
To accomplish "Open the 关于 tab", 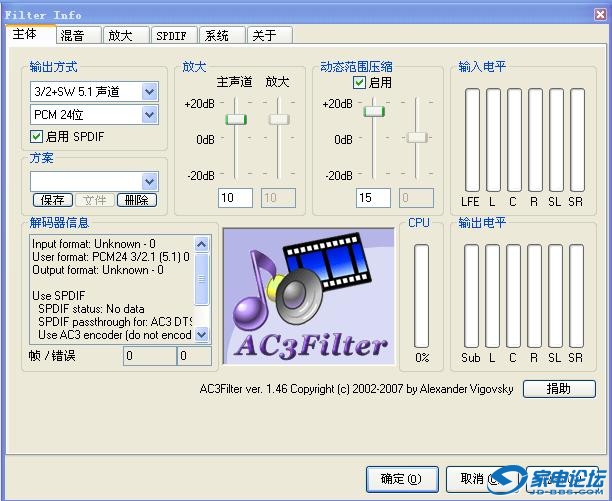I will click(x=270, y=36).
